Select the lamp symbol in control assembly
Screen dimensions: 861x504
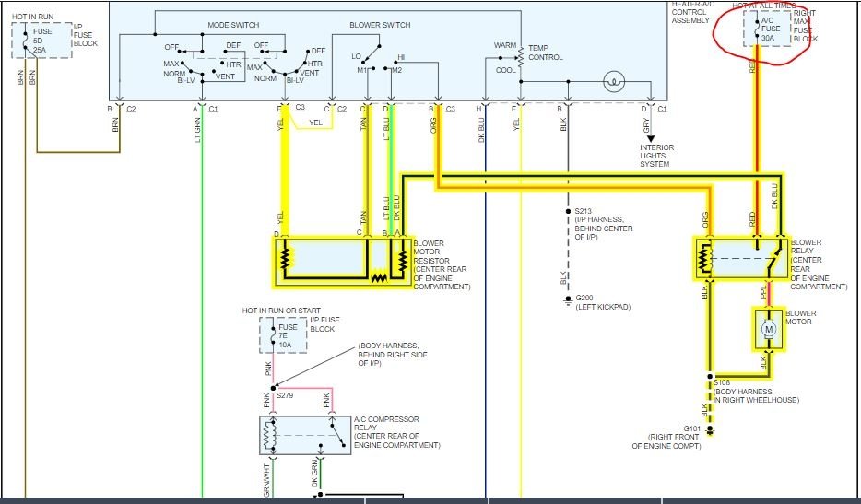614,82
